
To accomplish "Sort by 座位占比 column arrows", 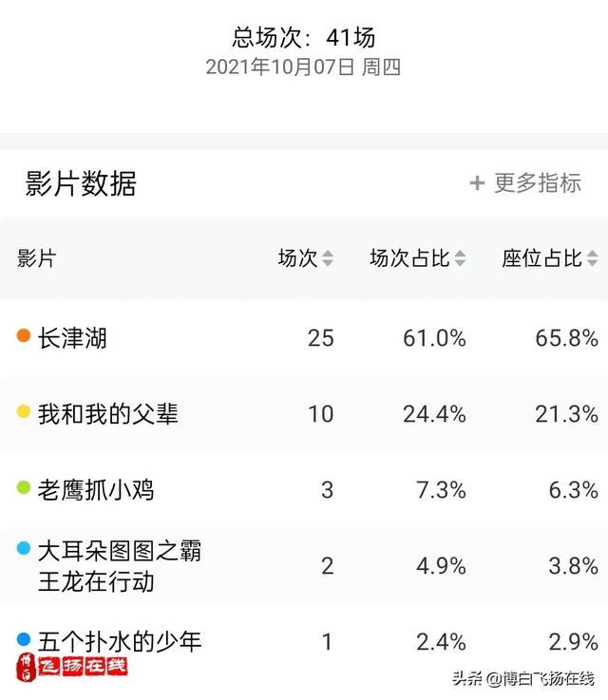I will click(x=592, y=258).
